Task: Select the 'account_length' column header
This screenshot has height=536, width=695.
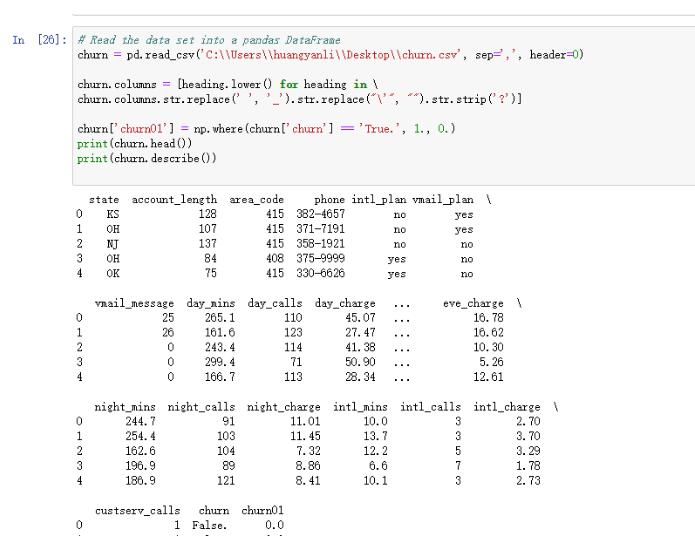Action: 174,200
